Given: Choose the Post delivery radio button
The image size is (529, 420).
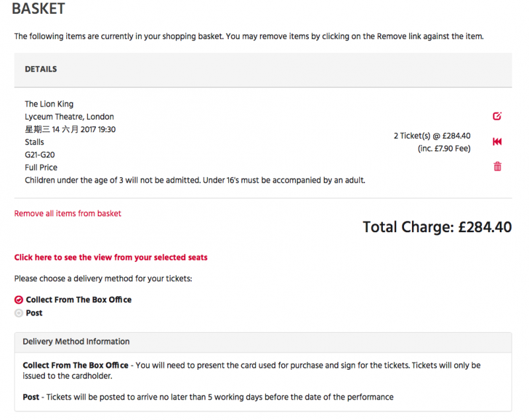Looking at the screenshot, I should tap(19, 313).
